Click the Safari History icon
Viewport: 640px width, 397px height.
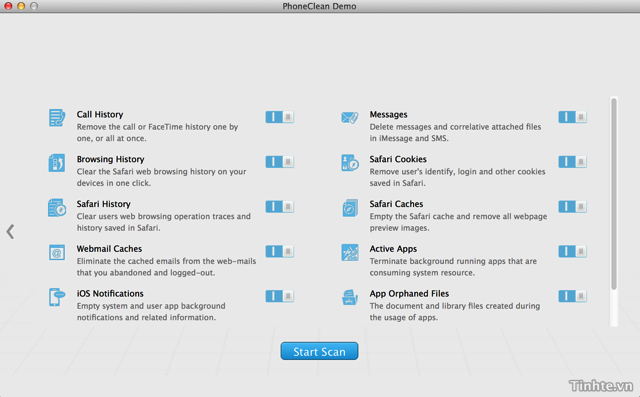pos(57,208)
